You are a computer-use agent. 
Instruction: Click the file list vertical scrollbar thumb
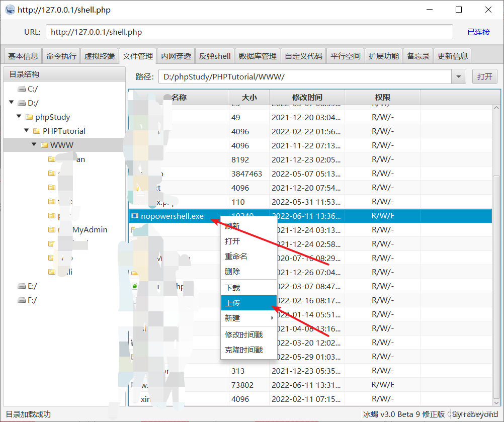click(496, 287)
